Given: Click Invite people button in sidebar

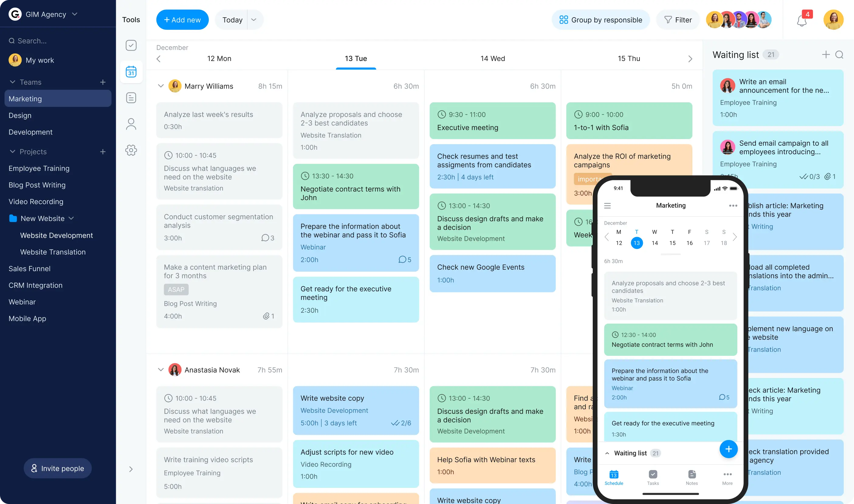Looking at the screenshot, I should 58,468.
